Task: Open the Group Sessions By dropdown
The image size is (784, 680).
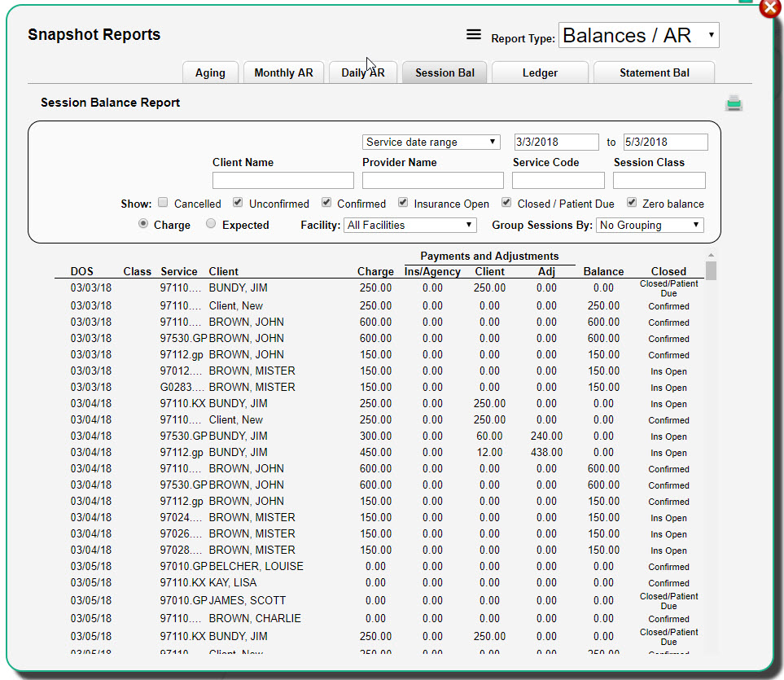Action: pyautogui.click(x=650, y=225)
